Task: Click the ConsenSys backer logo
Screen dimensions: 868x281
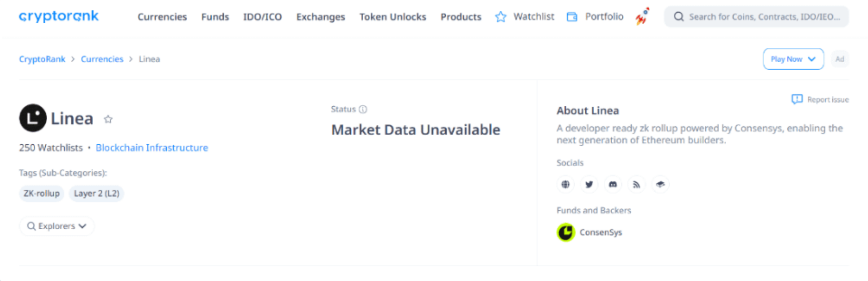Action: pyautogui.click(x=566, y=232)
